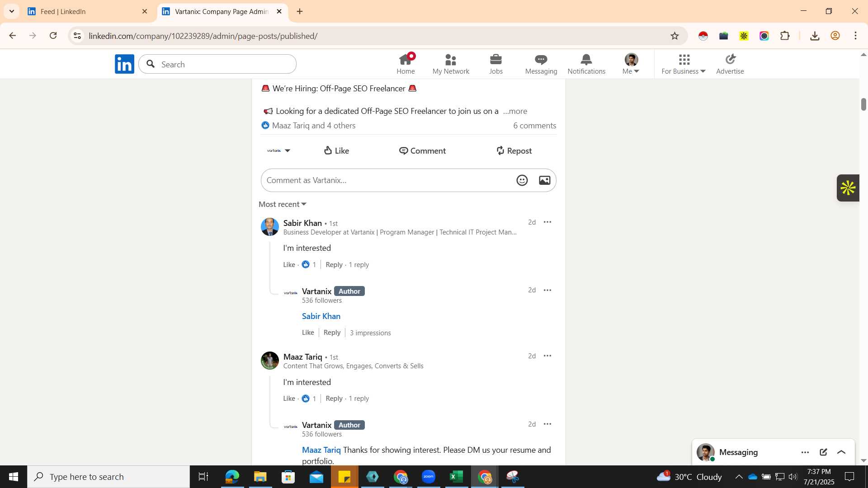Image resolution: width=868 pixels, height=488 pixels.
Task: View 6 comments on post
Action: (x=534, y=126)
